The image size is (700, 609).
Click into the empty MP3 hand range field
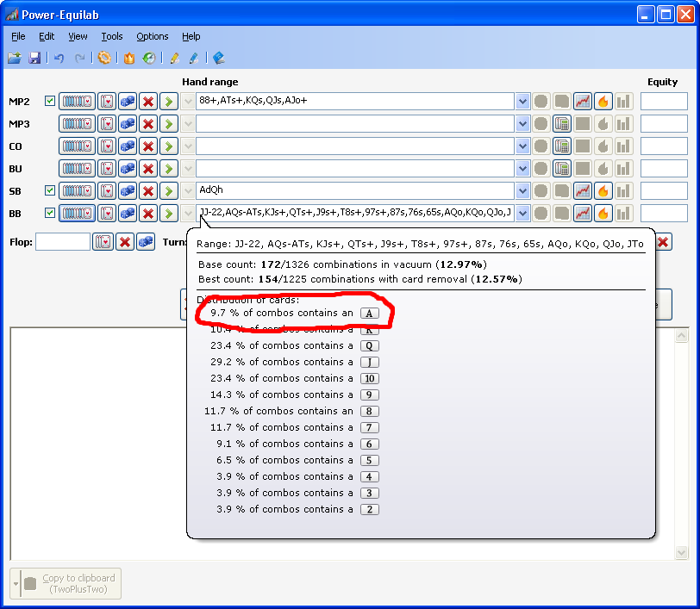pos(355,123)
